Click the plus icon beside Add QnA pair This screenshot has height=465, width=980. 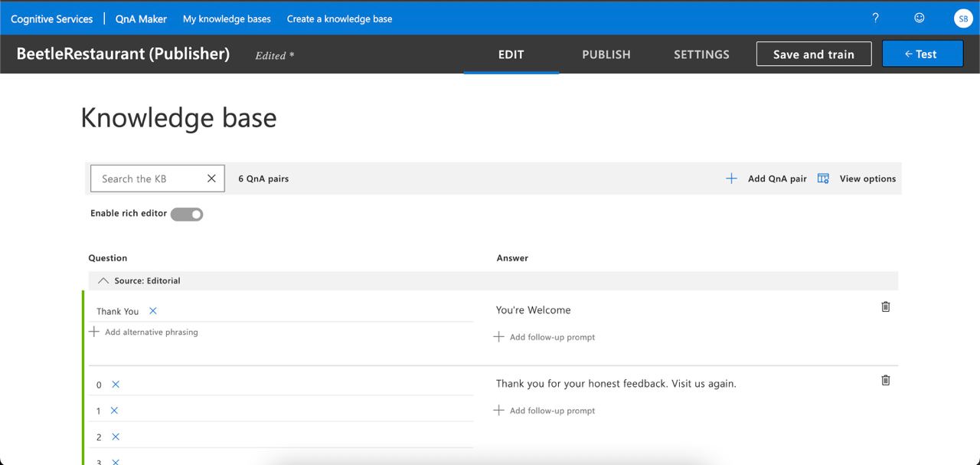(x=731, y=178)
